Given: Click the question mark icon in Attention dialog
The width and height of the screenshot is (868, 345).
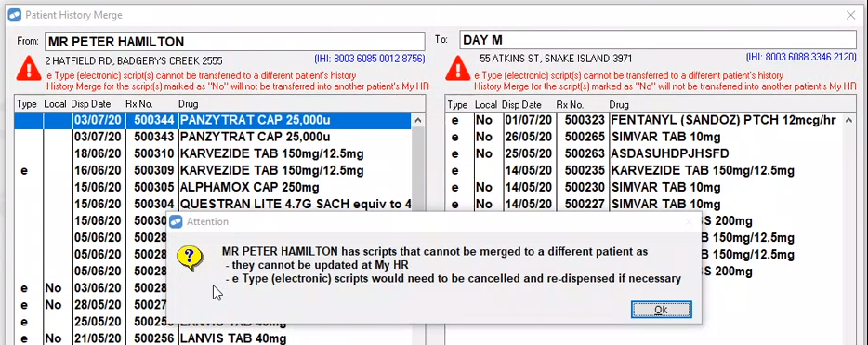Looking at the screenshot, I should pyautogui.click(x=189, y=259).
